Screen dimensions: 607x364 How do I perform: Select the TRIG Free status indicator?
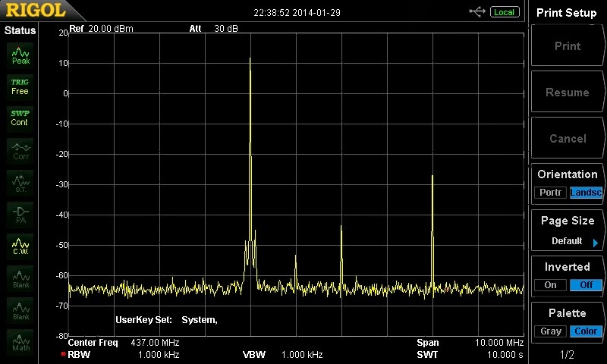tap(20, 87)
